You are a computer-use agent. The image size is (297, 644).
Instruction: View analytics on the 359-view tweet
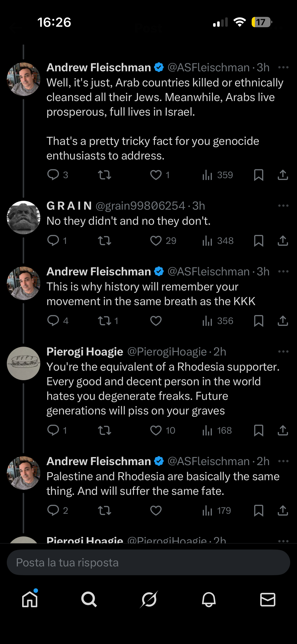click(x=217, y=175)
